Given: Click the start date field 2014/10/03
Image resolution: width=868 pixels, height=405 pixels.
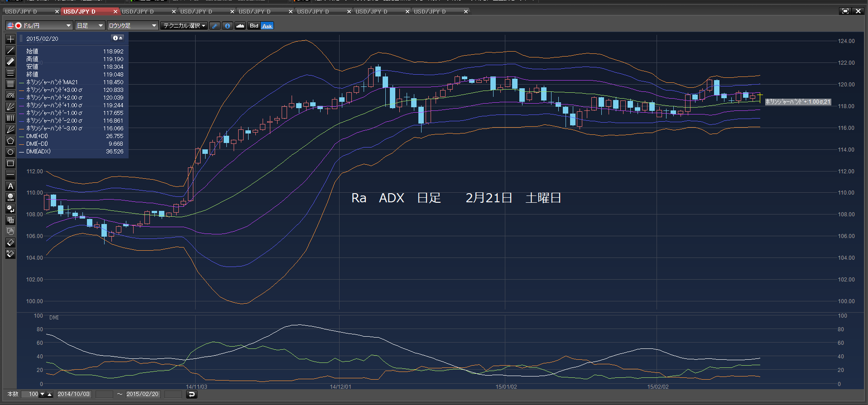Looking at the screenshot, I should (x=74, y=394).
